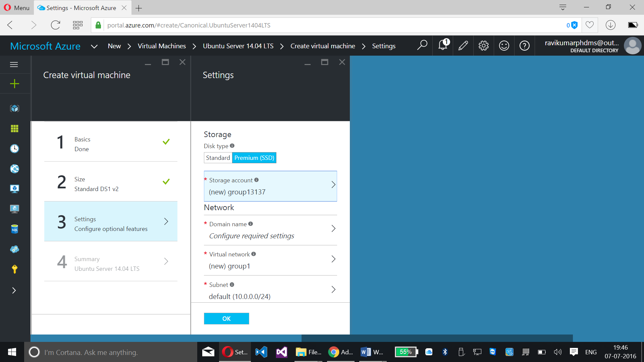This screenshot has width=644, height=362.
Task: Click the pencil edit dashboard icon
Action: 463,46
